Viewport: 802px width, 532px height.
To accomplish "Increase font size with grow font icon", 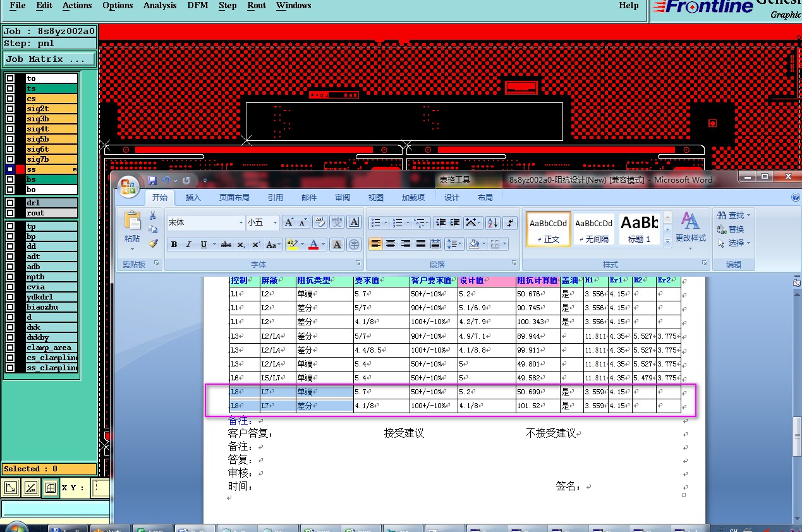I will point(288,222).
